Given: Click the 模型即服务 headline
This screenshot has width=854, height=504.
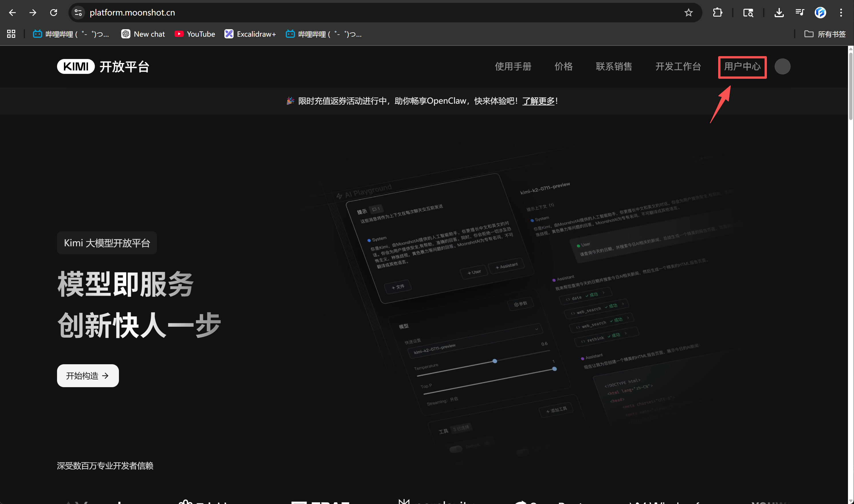Looking at the screenshot, I should pyautogui.click(x=125, y=284).
